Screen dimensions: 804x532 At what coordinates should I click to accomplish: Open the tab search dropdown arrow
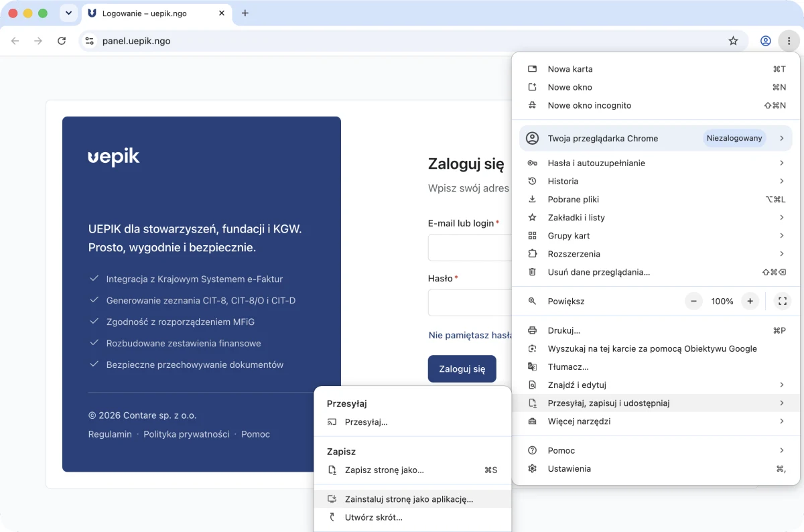pyautogui.click(x=68, y=13)
